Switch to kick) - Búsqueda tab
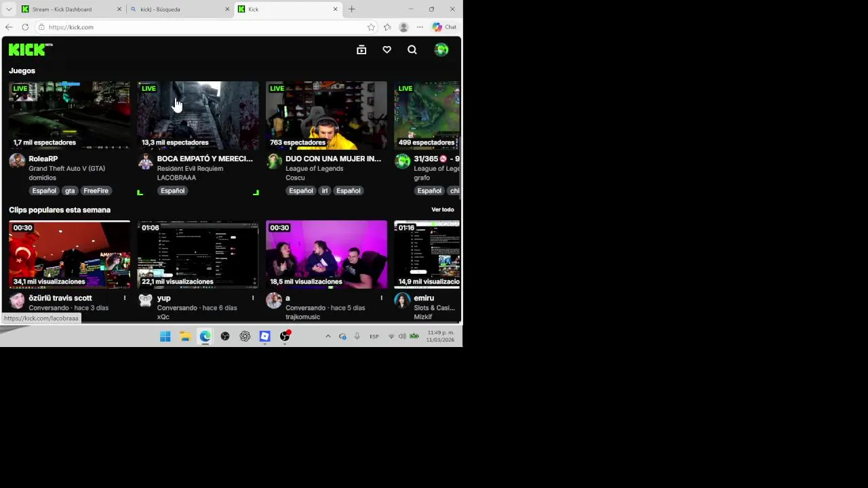Screen dimensions: 868x488 [x=180, y=9]
